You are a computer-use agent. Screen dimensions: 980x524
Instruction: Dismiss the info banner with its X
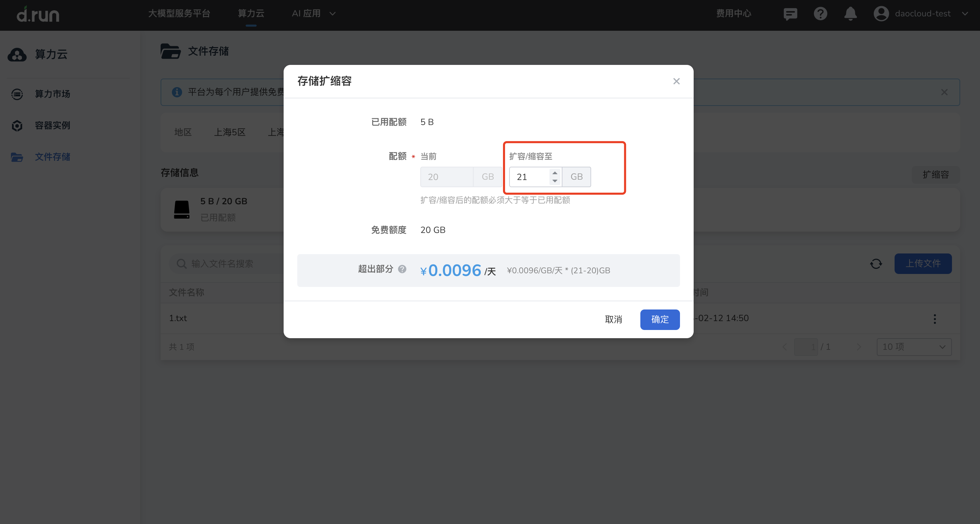click(944, 93)
